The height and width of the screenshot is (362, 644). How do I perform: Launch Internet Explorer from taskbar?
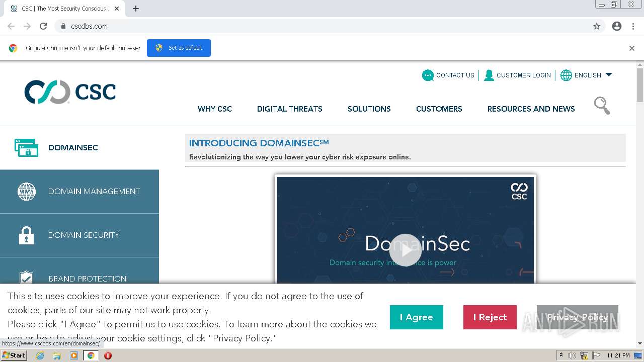40,355
